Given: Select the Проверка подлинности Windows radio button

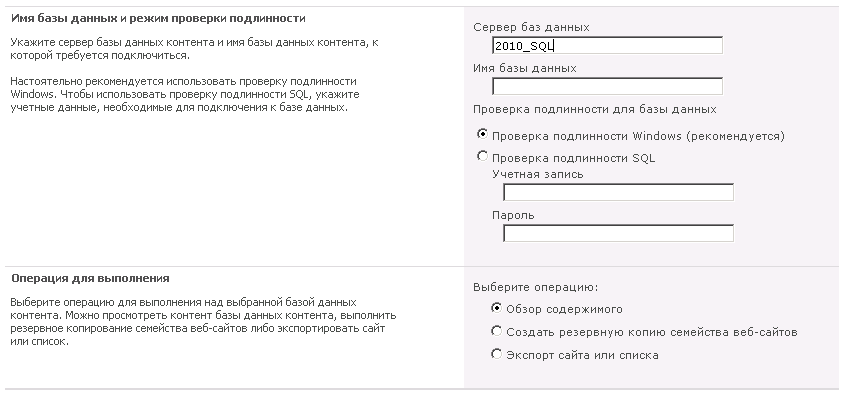Looking at the screenshot, I should [482, 134].
